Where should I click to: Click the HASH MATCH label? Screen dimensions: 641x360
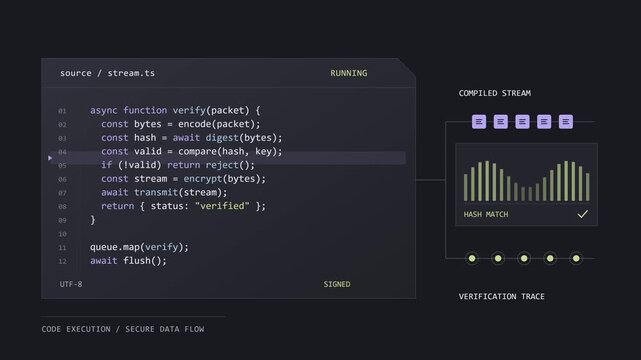coord(486,214)
